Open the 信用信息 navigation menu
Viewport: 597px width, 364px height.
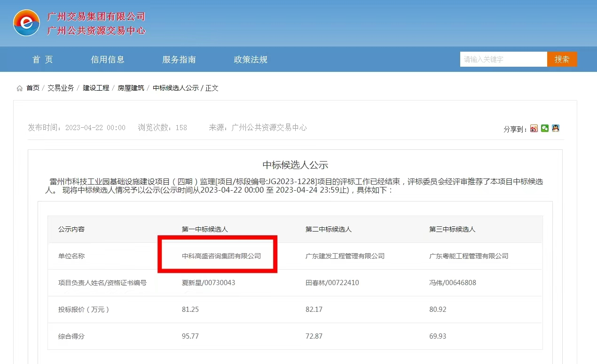point(108,60)
